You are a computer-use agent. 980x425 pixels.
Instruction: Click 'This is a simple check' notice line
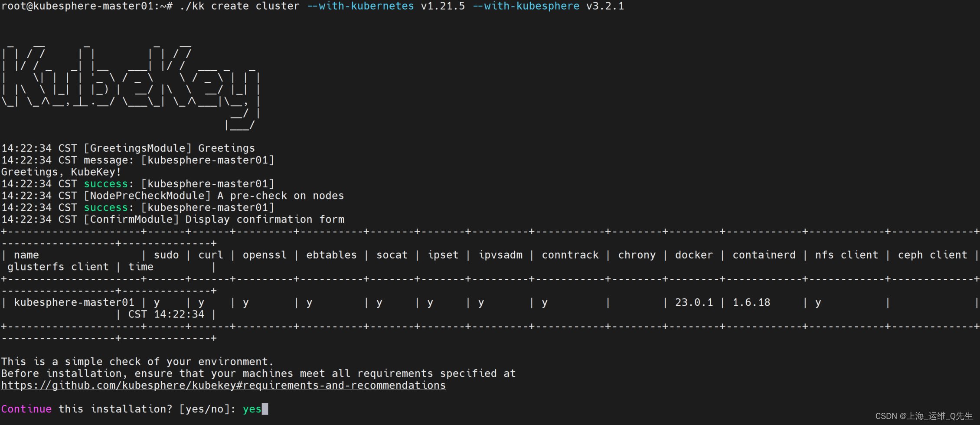tap(137, 362)
